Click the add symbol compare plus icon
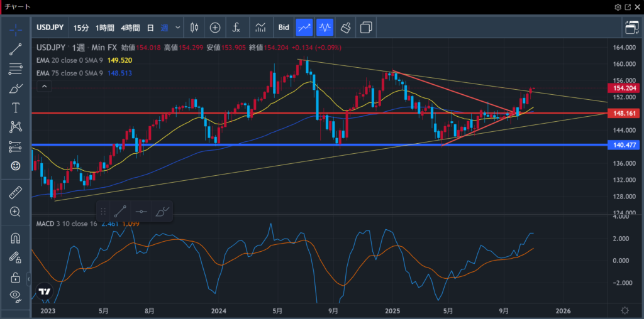The width and height of the screenshot is (644, 319). pyautogui.click(x=215, y=28)
